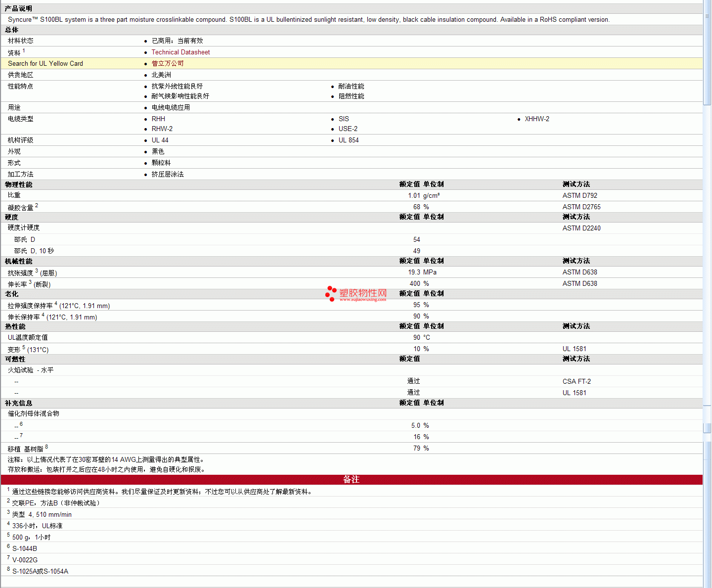Click the 16 % catalyst value

(421, 437)
